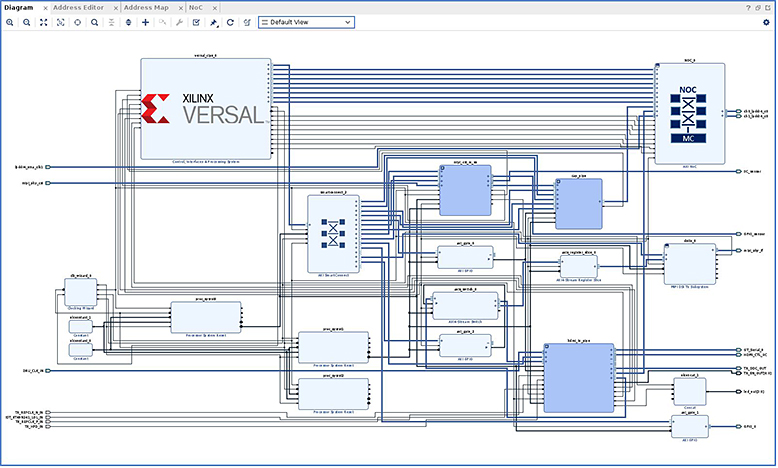This screenshot has width=778, height=468.
Task: Select the bottom-most Processor System Reset block
Action: point(333,394)
